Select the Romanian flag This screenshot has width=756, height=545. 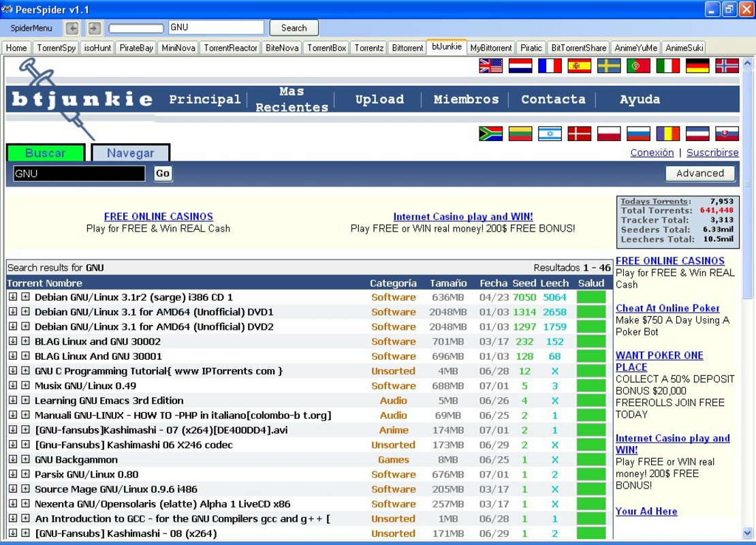pyautogui.click(x=667, y=134)
